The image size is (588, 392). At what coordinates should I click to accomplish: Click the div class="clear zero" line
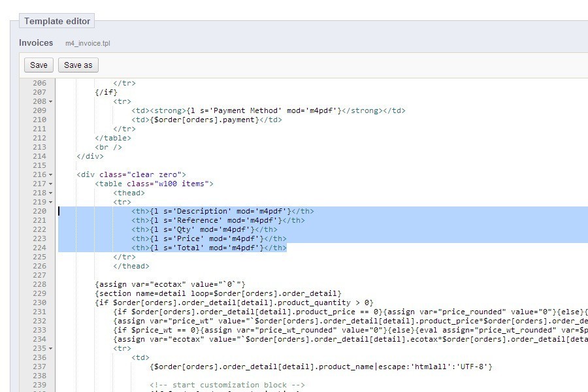131,175
